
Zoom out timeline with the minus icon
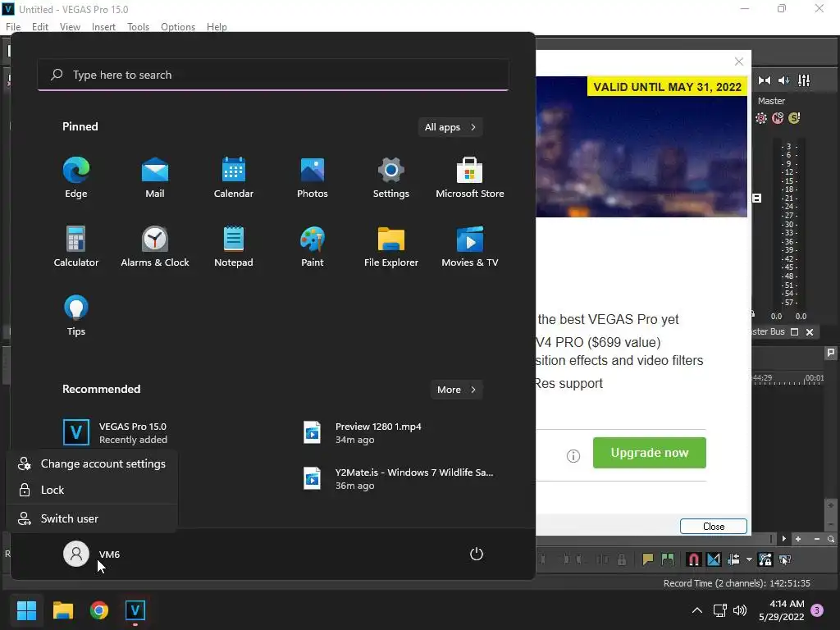tap(816, 539)
